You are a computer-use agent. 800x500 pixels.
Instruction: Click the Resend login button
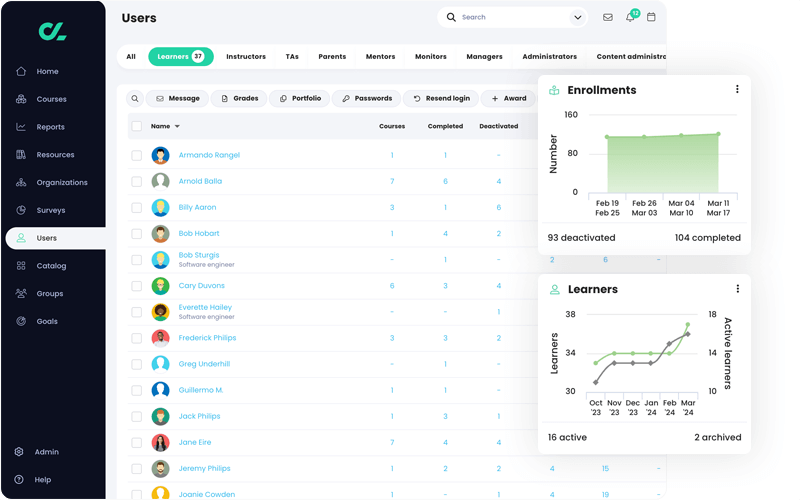(x=441, y=99)
